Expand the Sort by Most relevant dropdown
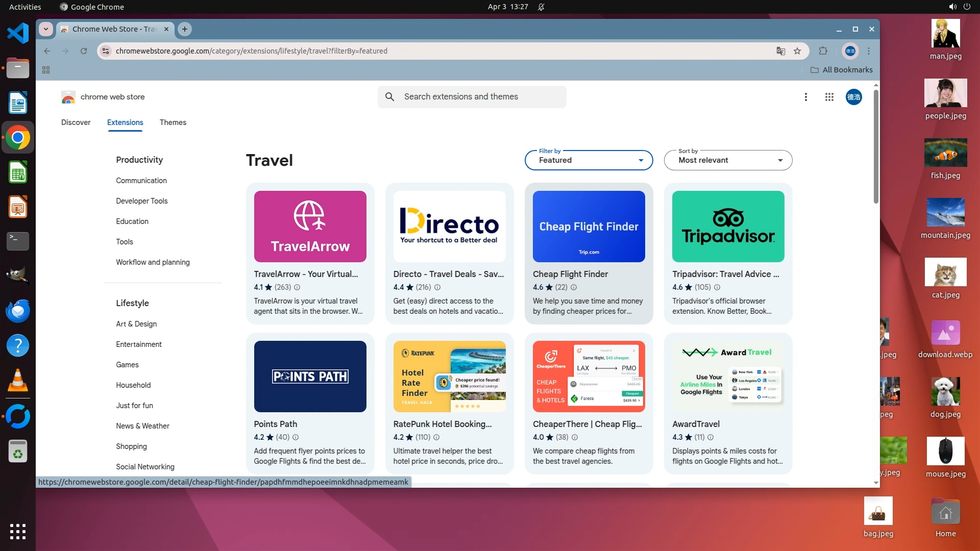980x551 pixels. (x=728, y=160)
